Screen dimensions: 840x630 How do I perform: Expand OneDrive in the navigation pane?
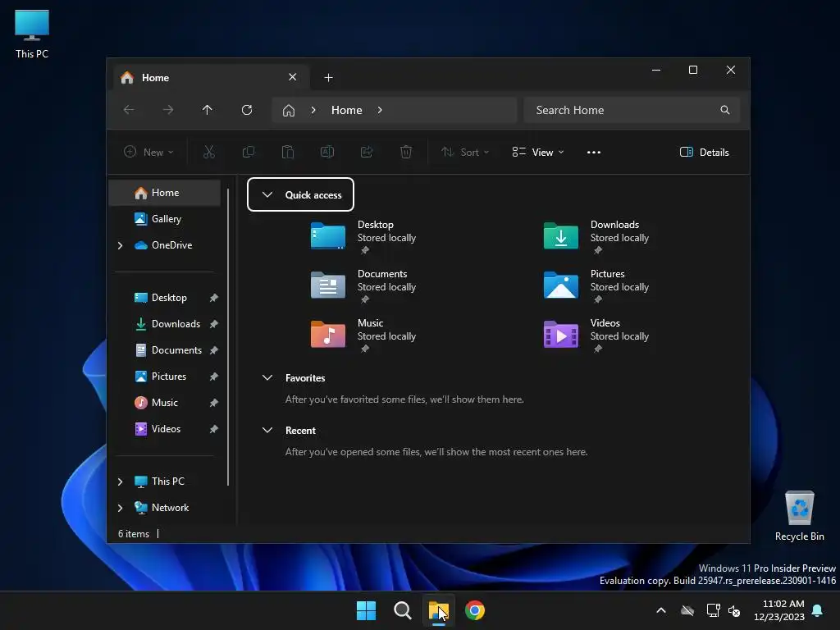[120, 245]
